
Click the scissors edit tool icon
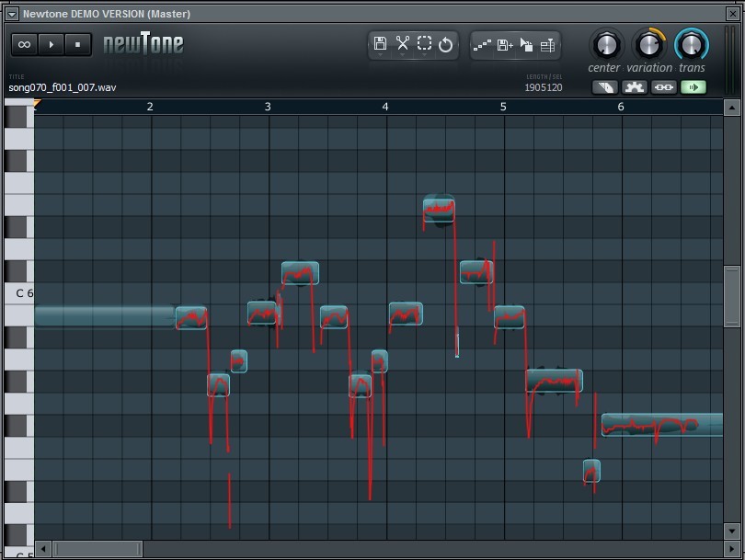403,44
